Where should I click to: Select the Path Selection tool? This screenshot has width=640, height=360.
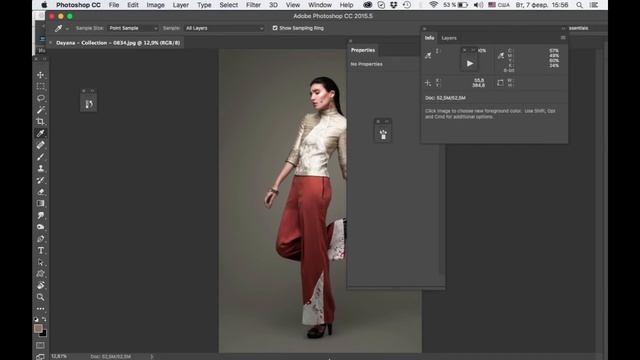click(x=40, y=262)
